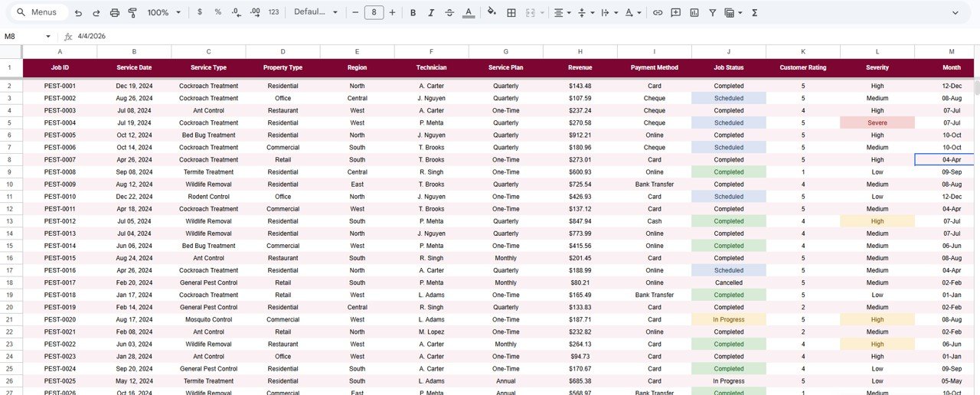Viewport: 980px width, 395px height.
Task: Open the 100% zoom dropdown
Action: pyautogui.click(x=164, y=13)
